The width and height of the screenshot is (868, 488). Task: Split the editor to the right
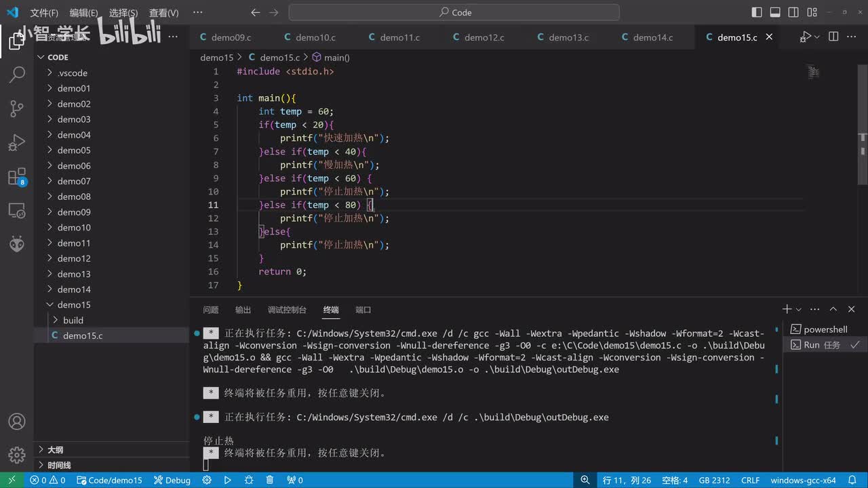tap(833, 37)
